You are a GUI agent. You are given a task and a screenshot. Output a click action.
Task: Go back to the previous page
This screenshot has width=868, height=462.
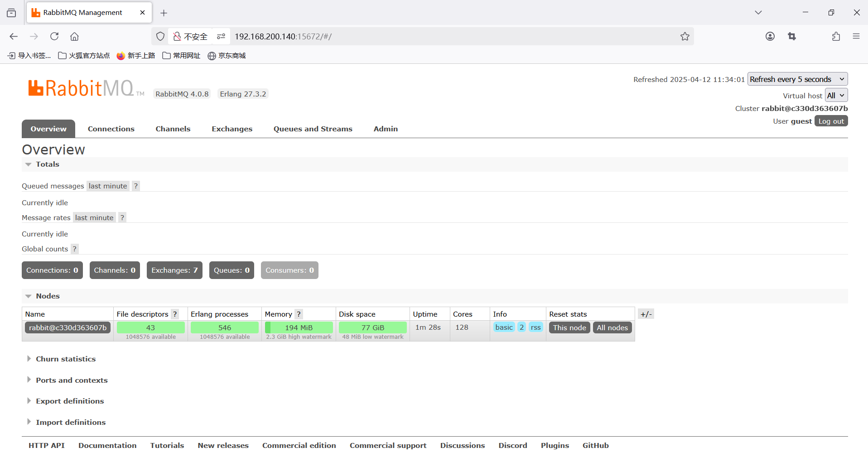[x=14, y=36]
